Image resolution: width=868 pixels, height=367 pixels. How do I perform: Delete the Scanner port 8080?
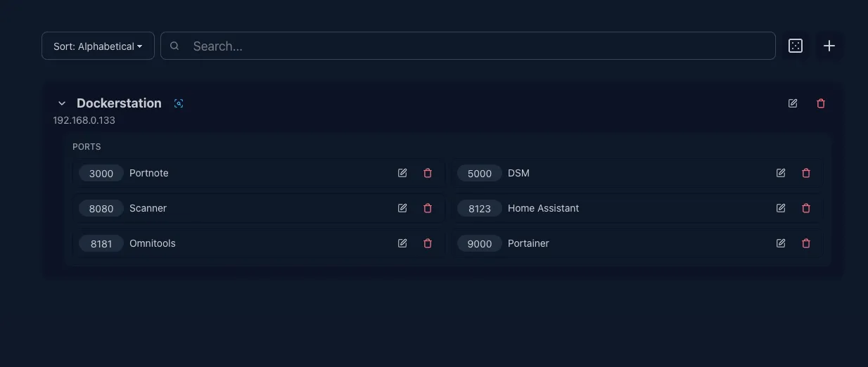(428, 208)
